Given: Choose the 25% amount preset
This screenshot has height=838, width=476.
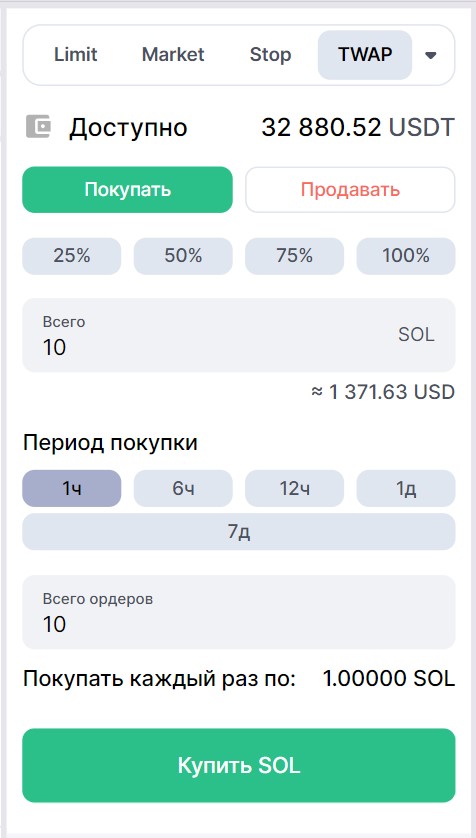Looking at the screenshot, I should 72,256.
